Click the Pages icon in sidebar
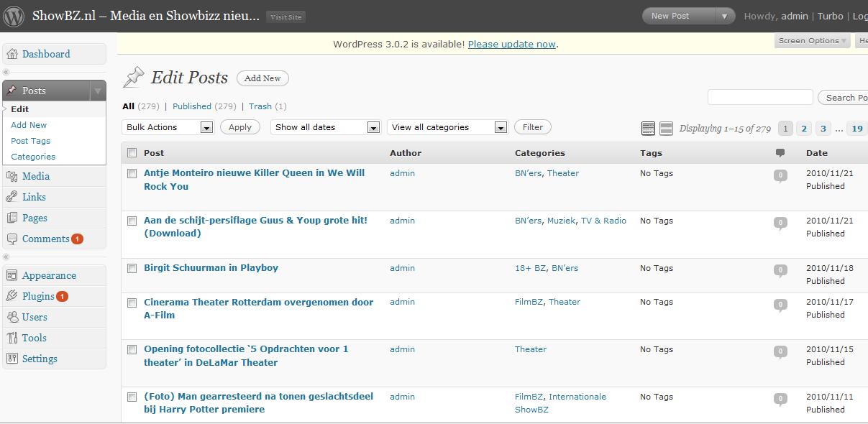Screen dimensions: 868x424 12,218
